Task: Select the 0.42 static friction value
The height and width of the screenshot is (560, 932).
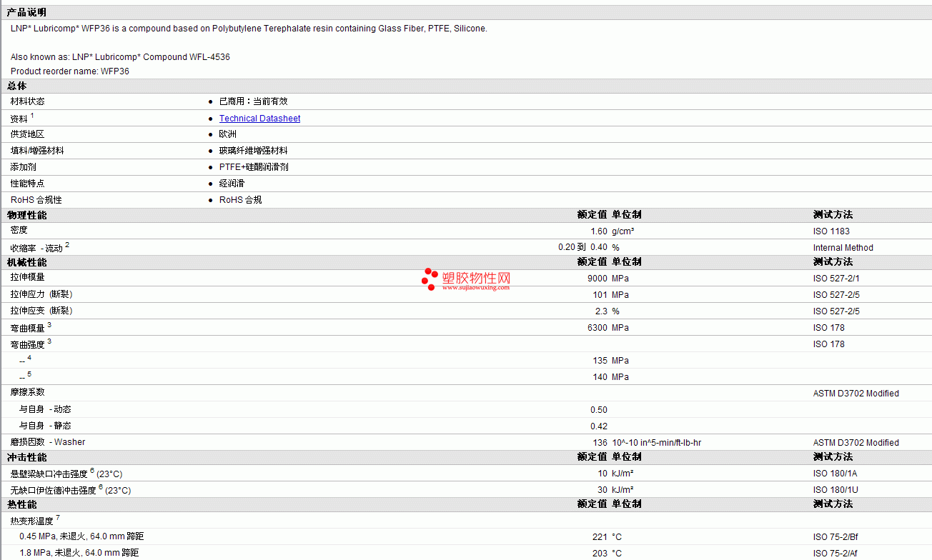Action: [x=599, y=426]
